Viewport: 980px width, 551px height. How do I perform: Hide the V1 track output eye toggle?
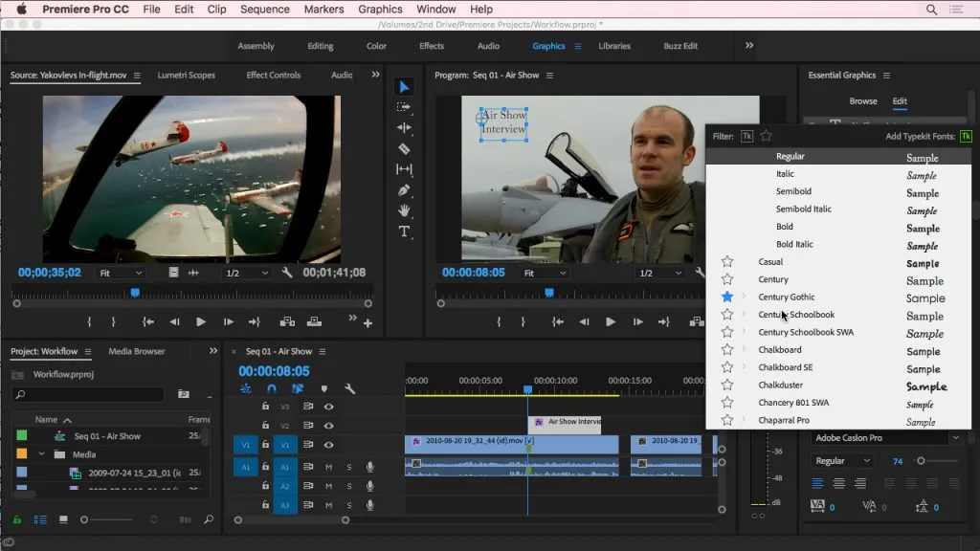tap(329, 446)
